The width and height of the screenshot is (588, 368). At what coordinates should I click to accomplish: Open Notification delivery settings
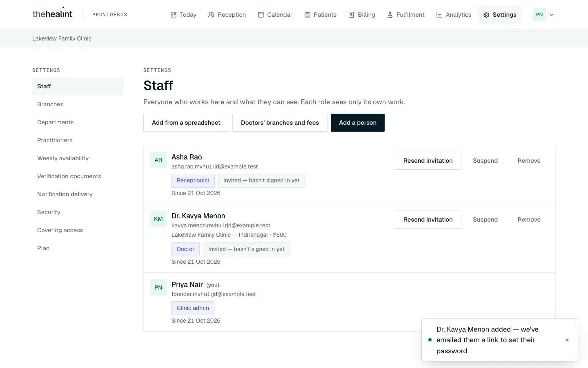click(78, 194)
